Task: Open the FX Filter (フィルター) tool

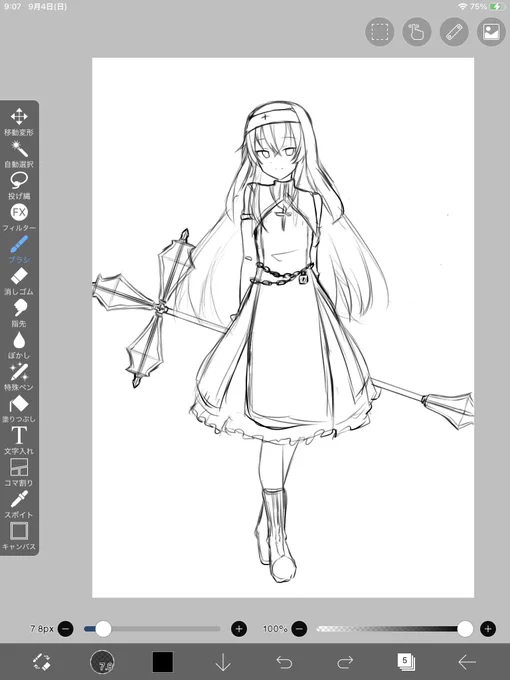Action: coord(19,218)
